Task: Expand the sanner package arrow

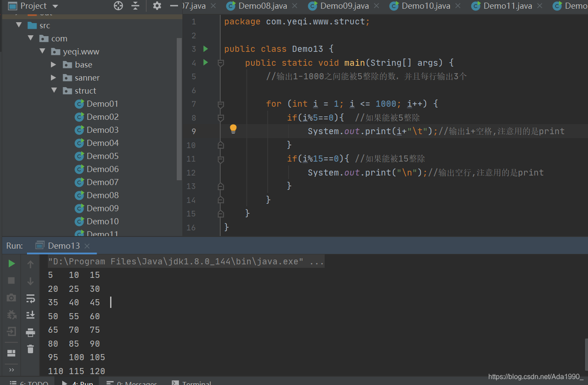Action: [54, 78]
